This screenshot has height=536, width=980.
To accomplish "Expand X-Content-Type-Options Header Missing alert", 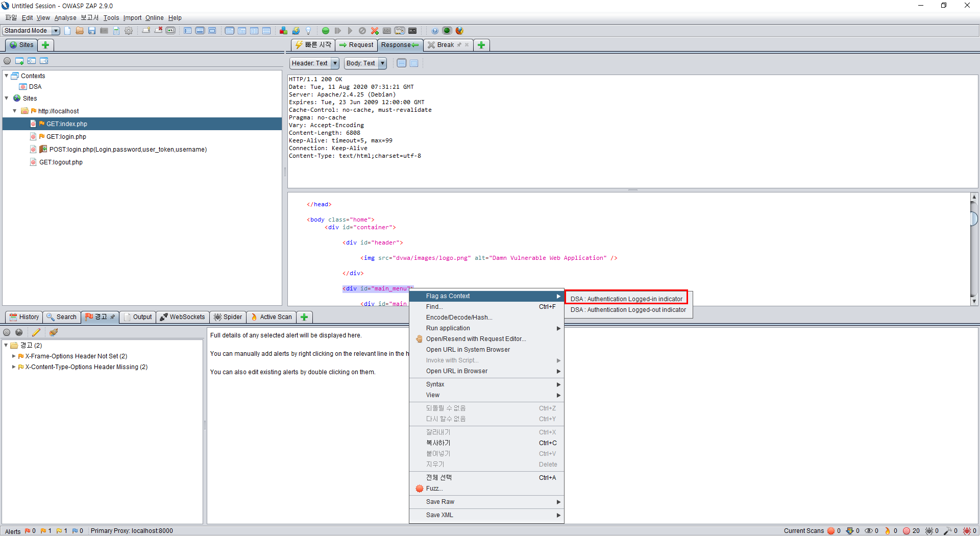I will (14, 367).
